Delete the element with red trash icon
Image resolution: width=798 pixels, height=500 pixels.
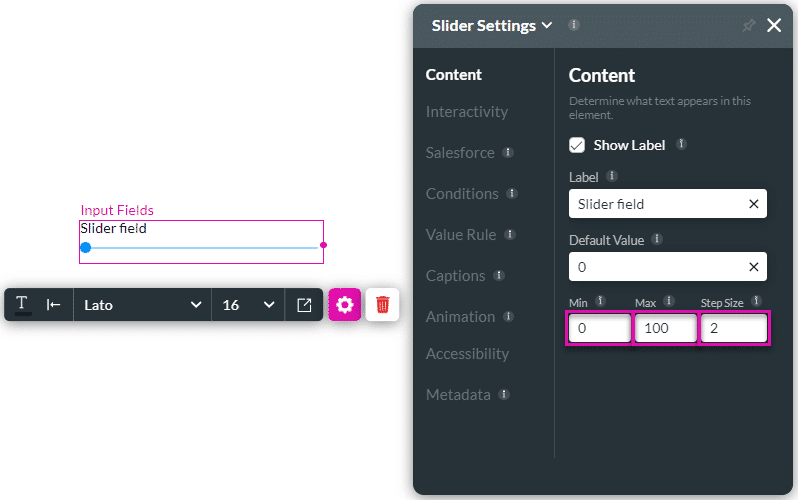pos(382,304)
